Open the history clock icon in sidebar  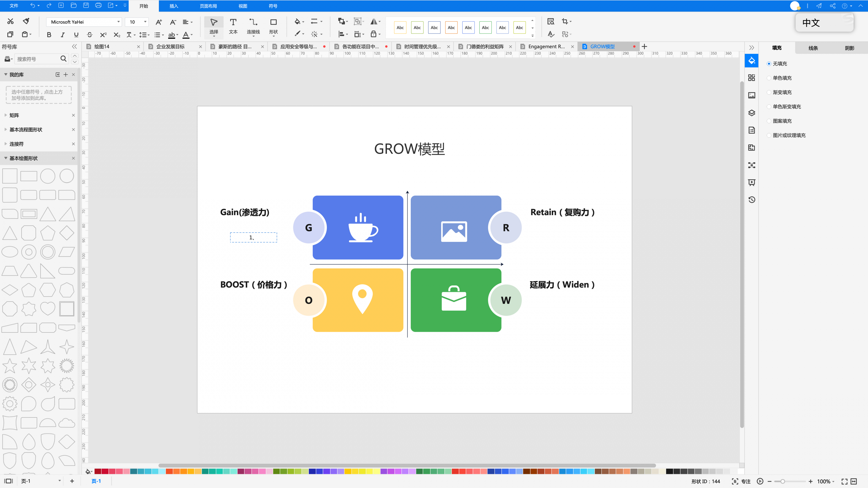[751, 200]
